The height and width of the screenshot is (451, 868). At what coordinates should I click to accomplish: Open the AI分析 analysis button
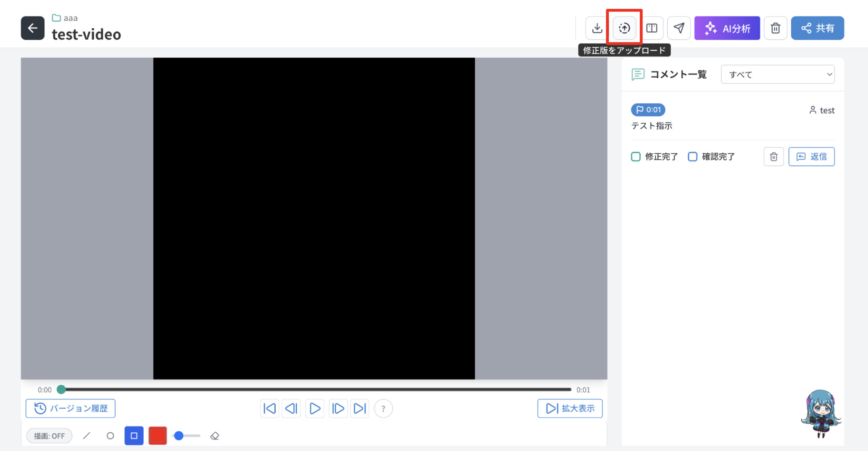click(727, 28)
